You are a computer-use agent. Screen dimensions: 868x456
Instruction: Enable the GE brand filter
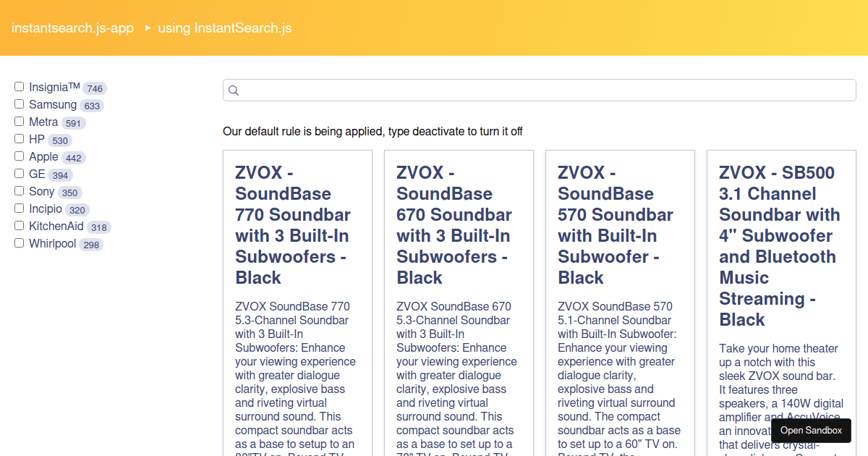pyautogui.click(x=20, y=174)
